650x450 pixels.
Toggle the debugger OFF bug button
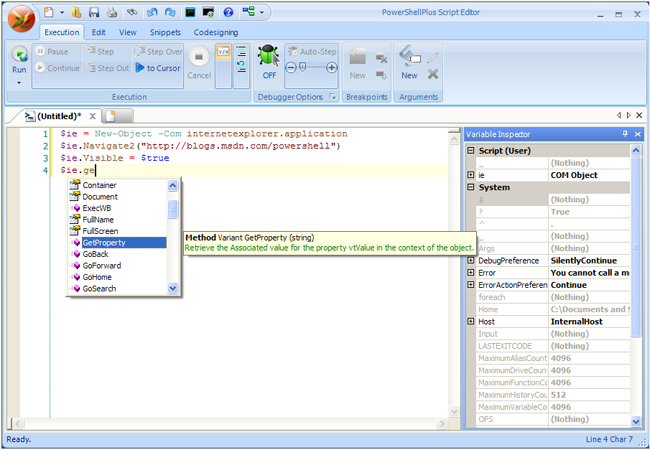[x=269, y=62]
